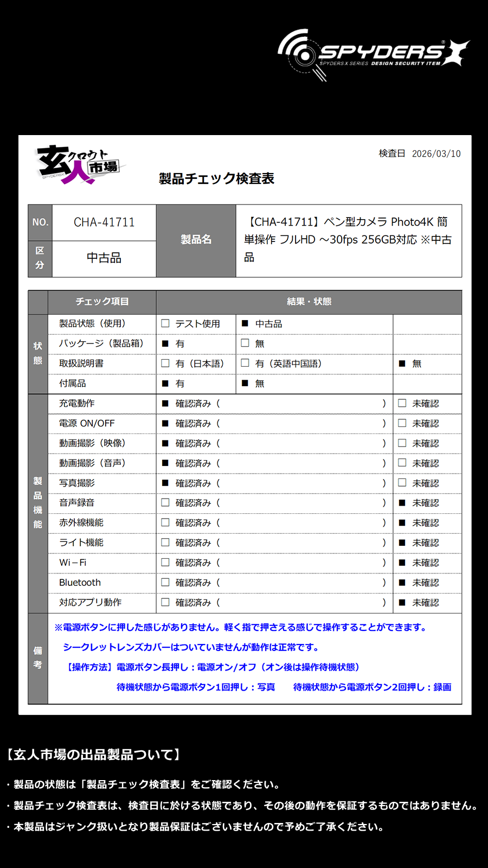Screen dimensions: 488x868
Task: Check 動画撮影（映像）未確認 checkbox
Action: pos(402,443)
